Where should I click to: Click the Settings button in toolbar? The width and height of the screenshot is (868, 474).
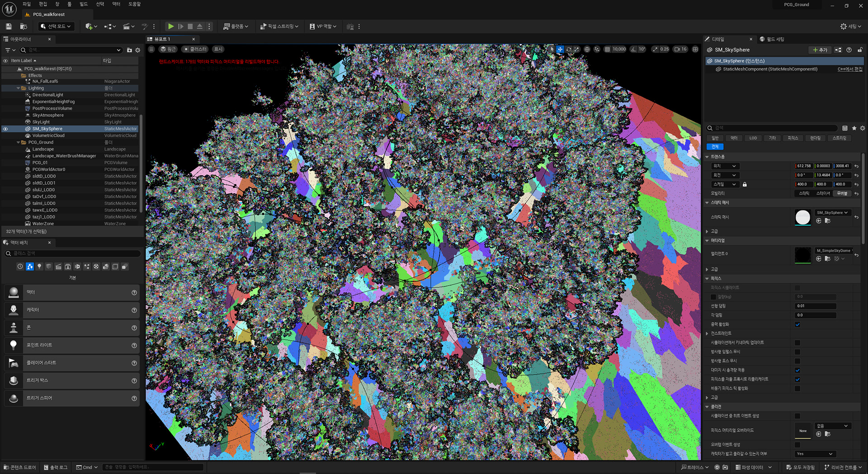coord(851,27)
